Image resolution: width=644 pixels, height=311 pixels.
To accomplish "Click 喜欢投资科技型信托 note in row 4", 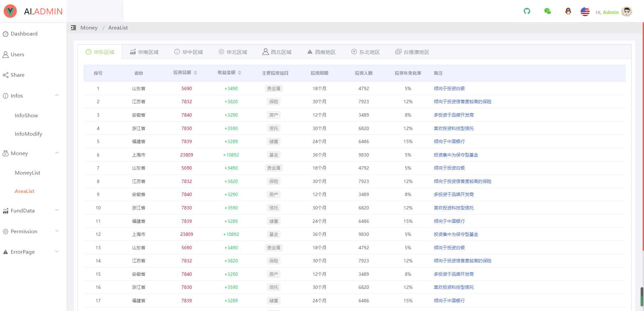I will [x=453, y=128].
